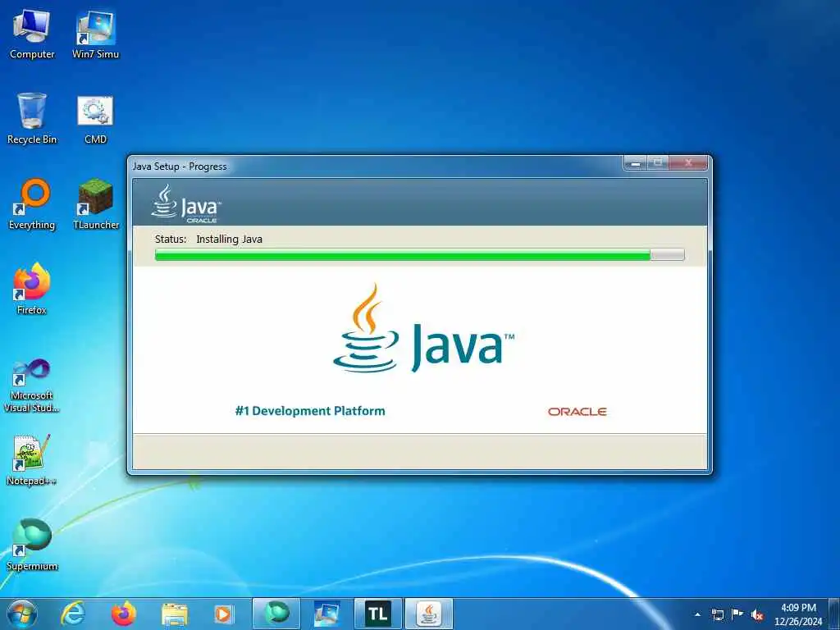
Task: Close the Java Setup window
Action: pyautogui.click(x=689, y=163)
